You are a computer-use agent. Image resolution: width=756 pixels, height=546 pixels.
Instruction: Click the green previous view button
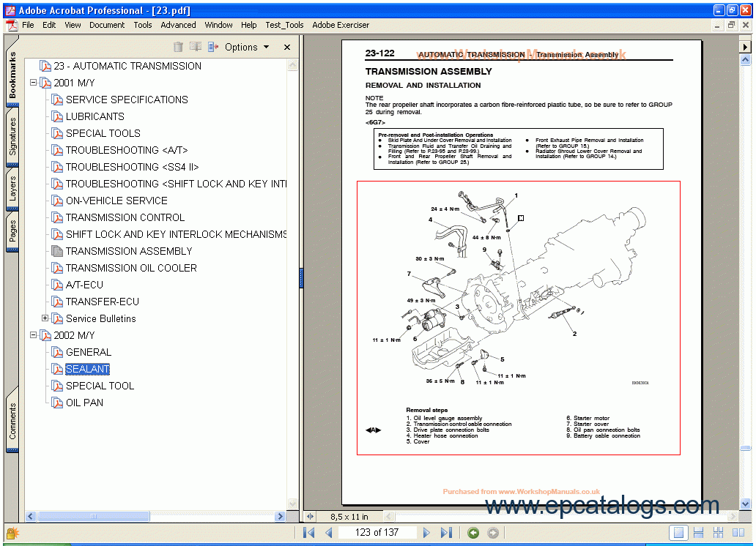(473, 533)
